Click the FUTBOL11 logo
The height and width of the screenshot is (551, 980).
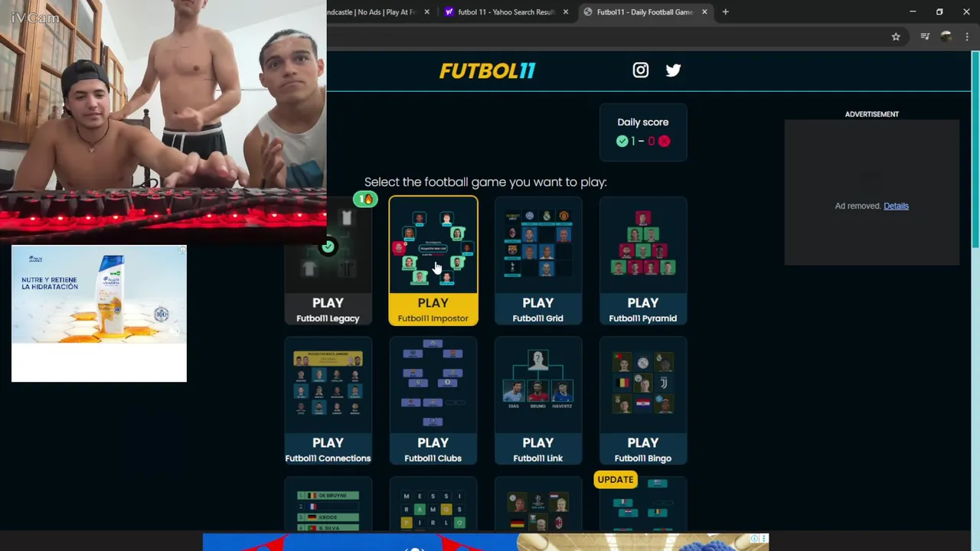[x=487, y=70]
